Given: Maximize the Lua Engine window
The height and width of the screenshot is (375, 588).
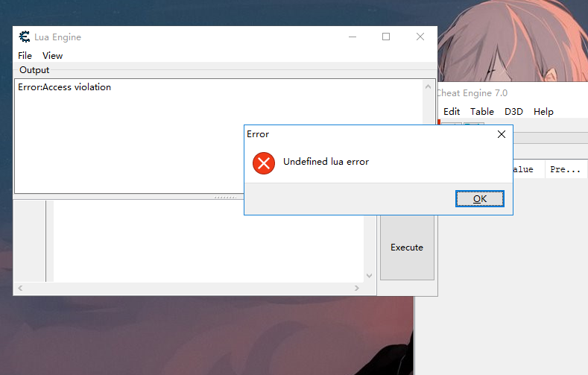Looking at the screenshot, I should [x=386, y=37].
